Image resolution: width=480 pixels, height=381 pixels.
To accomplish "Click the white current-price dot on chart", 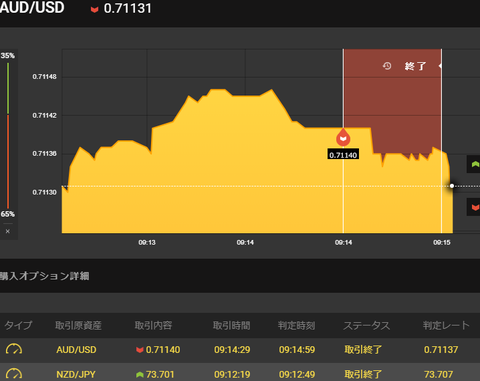I will click(x=452, y=186).
